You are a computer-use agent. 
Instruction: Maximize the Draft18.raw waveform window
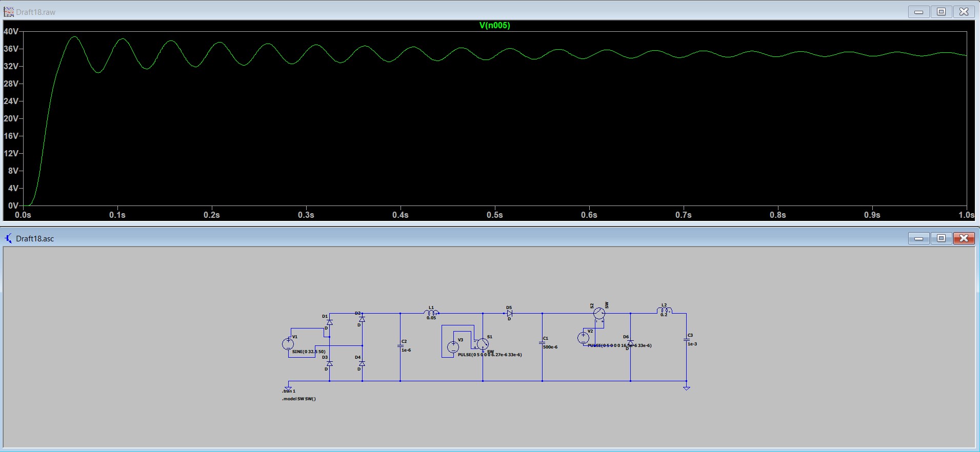tap(942, 12)
